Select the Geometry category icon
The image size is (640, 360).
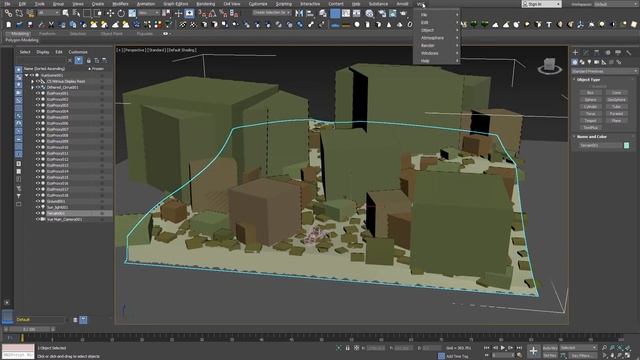coord(575,62)
